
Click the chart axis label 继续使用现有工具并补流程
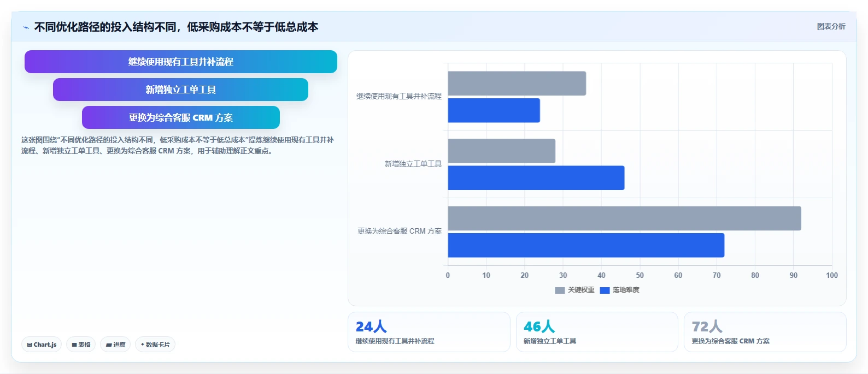pyautogui.click(x=399, y=96)
